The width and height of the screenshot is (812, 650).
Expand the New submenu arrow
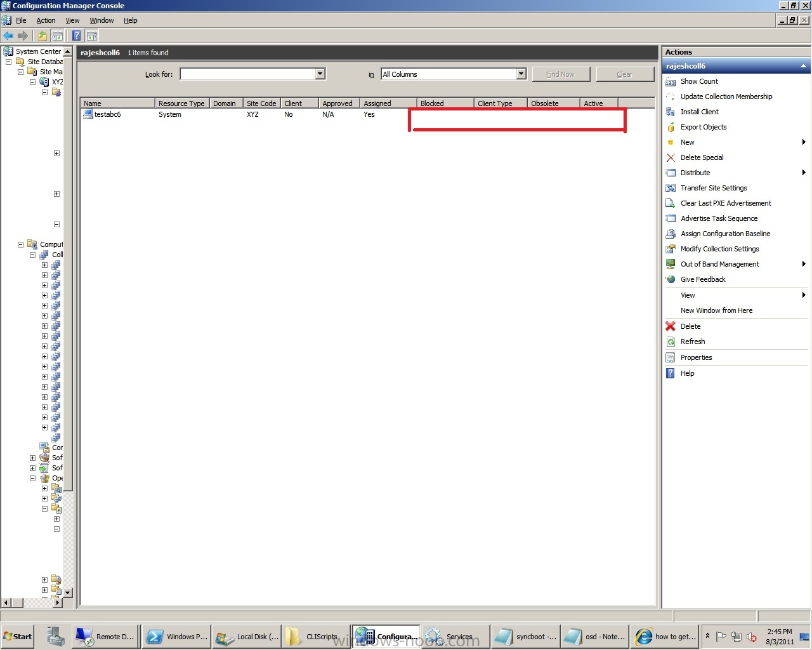(804, 142)
